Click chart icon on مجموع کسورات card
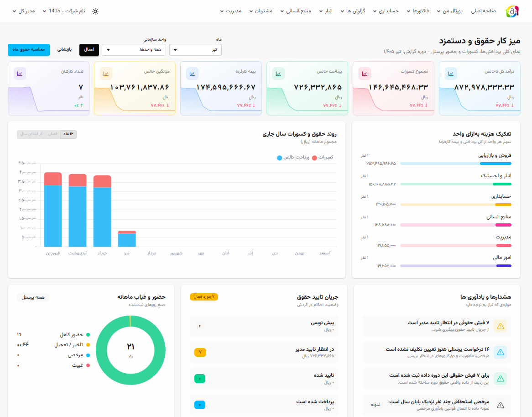 (365, 74)
